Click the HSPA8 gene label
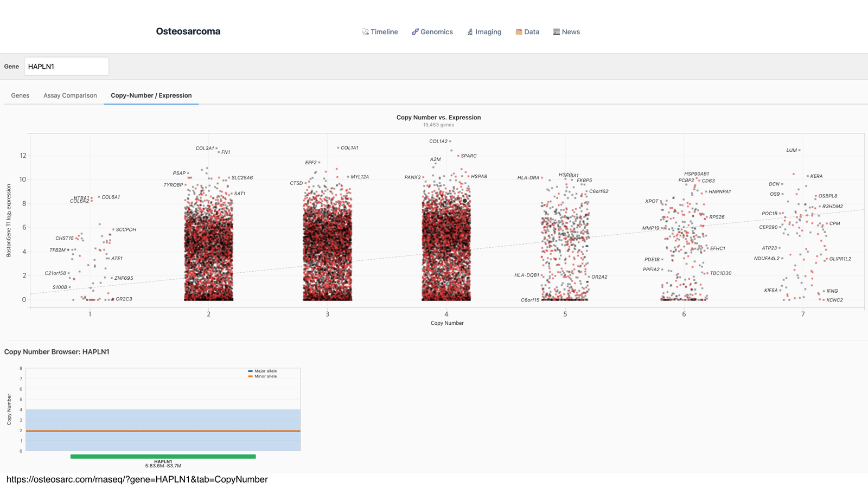The image size is (868, 488). [x=479, y=177]
